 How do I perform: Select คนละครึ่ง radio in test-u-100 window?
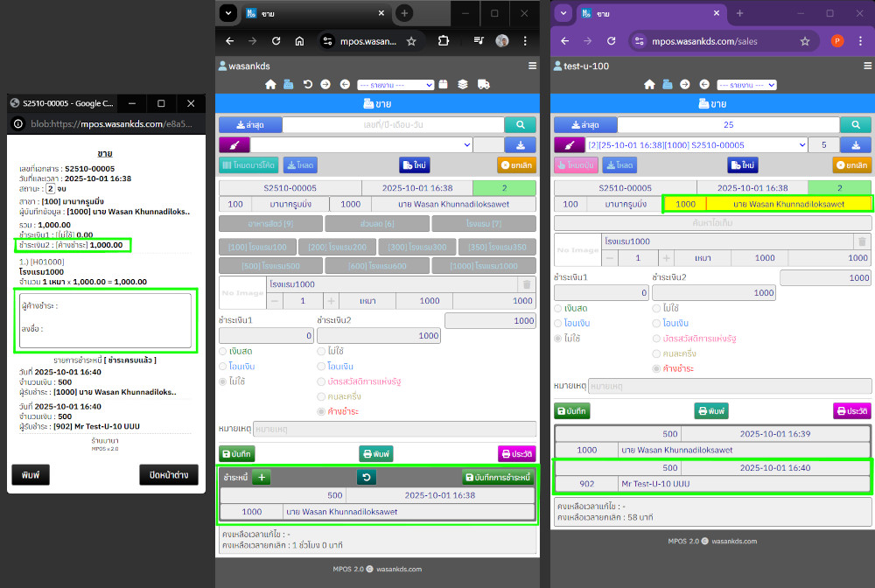(x=657, y=353)
